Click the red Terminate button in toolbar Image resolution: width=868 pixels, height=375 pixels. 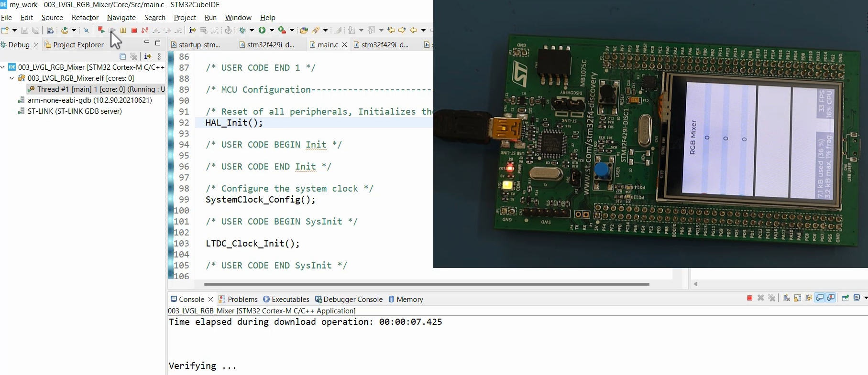tap(134, 30)
